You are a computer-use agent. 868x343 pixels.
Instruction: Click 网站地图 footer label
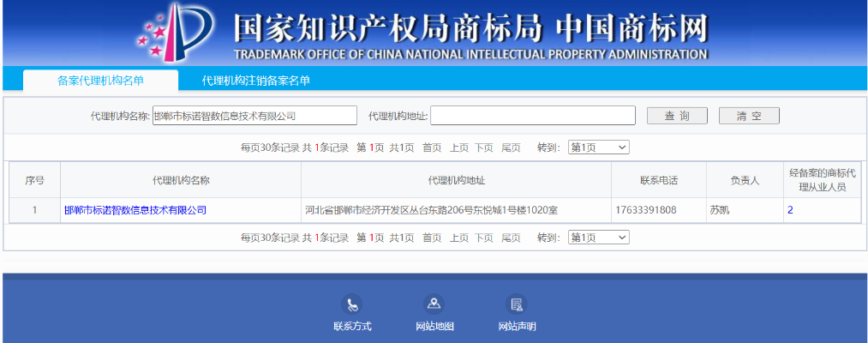[x=434, y=327]
